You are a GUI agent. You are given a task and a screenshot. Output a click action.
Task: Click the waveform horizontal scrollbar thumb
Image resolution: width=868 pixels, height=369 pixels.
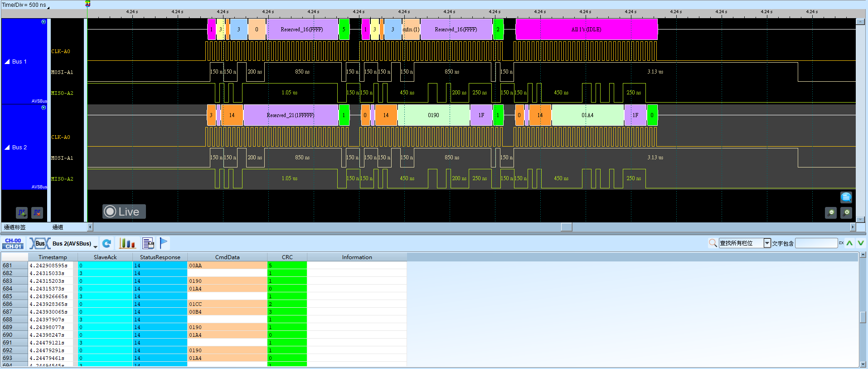(567, 227)
